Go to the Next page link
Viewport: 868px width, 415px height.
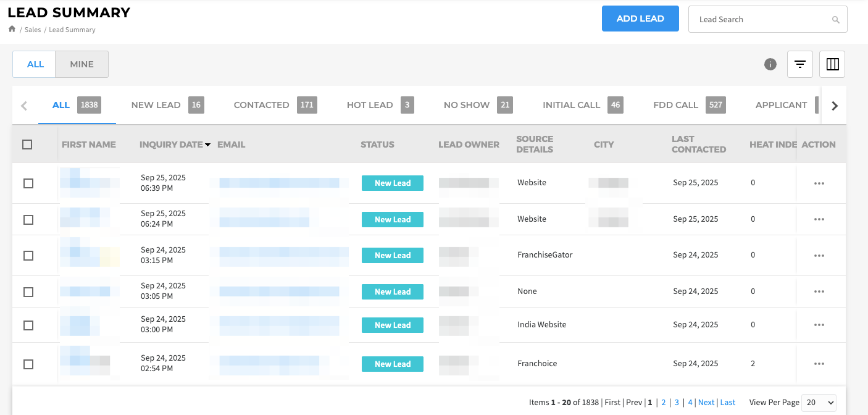coord(706,403)
